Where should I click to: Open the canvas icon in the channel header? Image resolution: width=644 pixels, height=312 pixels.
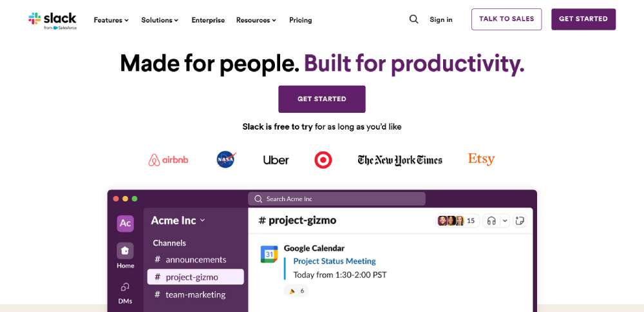[520, 220]
